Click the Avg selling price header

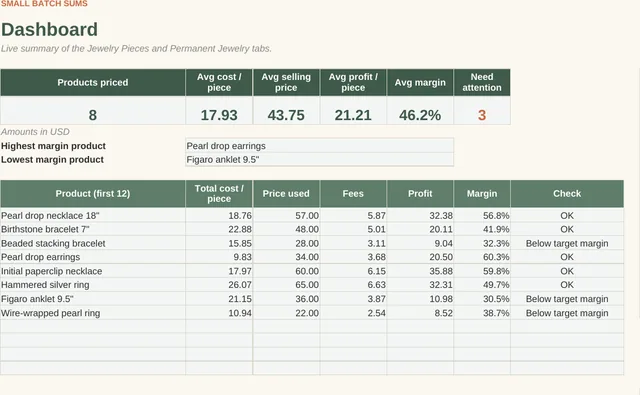click(286, 82)
